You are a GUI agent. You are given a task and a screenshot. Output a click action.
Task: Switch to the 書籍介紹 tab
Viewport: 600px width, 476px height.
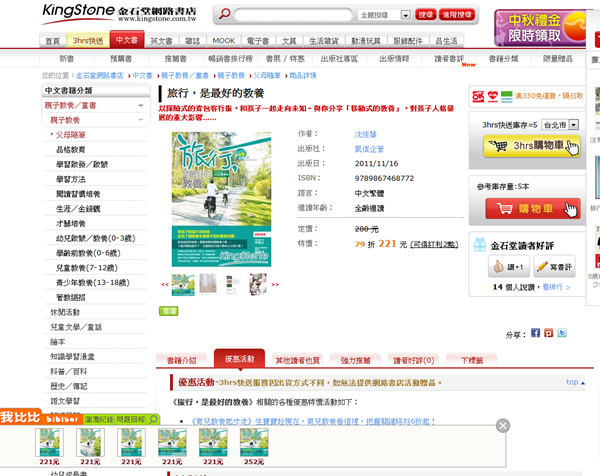(x=181, y=360)
